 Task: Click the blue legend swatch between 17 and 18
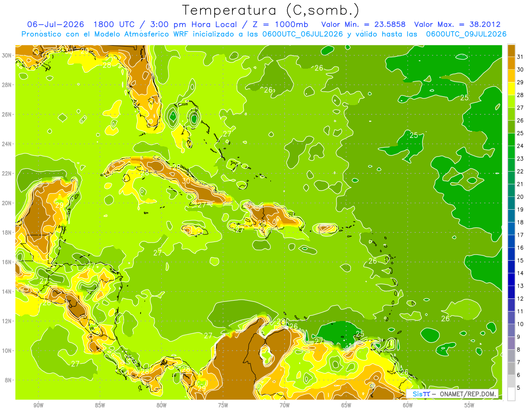[511, 229]
